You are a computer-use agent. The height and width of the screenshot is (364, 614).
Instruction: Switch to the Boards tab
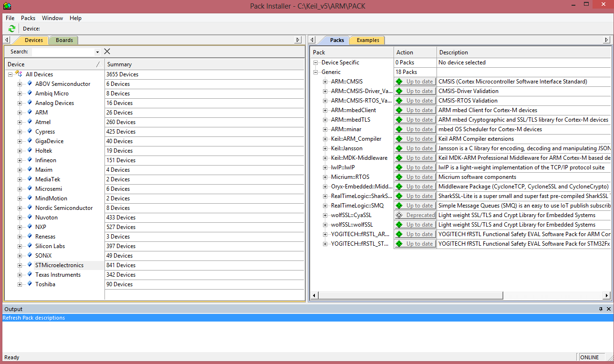coord(64,40)
